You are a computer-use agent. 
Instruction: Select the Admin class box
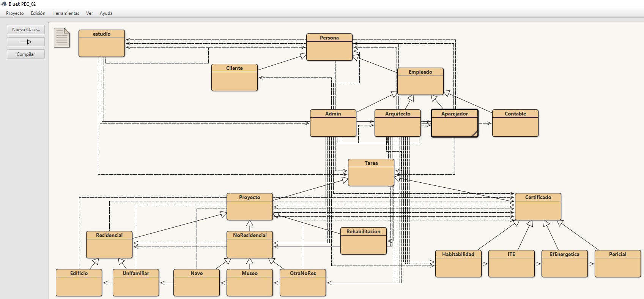pyautogui.click(x=333, y=123)
